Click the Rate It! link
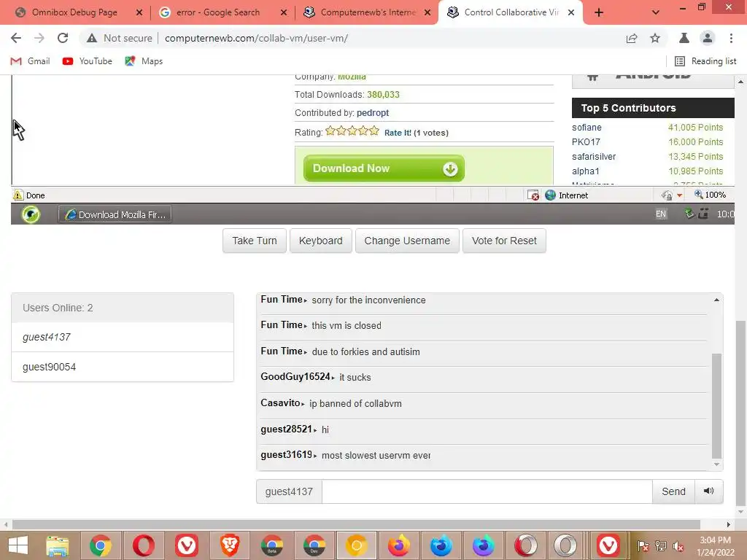This screenshot has height=560, width=747. pyautogui.click(x=398, y=133)
